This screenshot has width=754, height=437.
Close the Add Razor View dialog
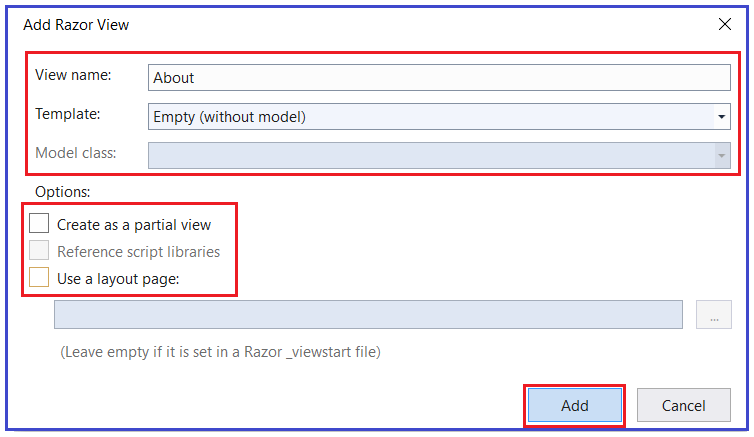click(725, 24)
